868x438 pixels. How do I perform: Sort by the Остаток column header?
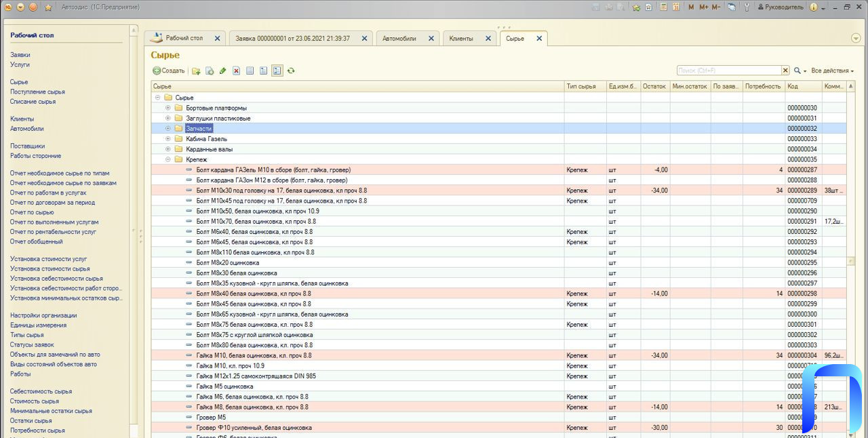[x=654, y=86]
